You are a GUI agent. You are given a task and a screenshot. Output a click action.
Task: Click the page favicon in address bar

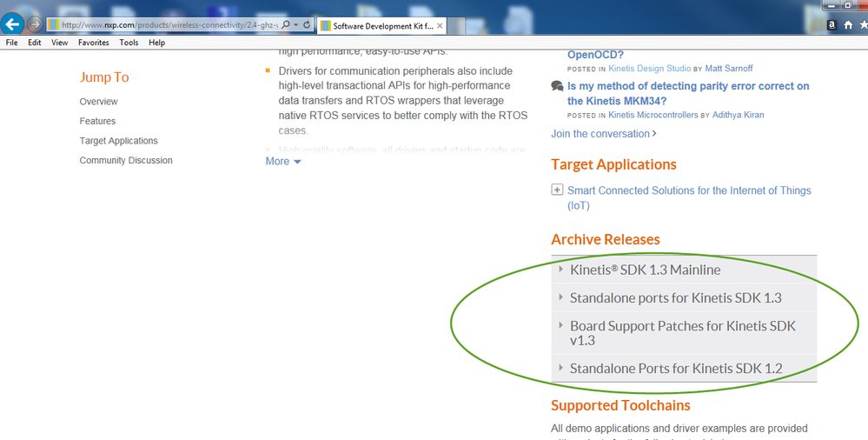53,25
